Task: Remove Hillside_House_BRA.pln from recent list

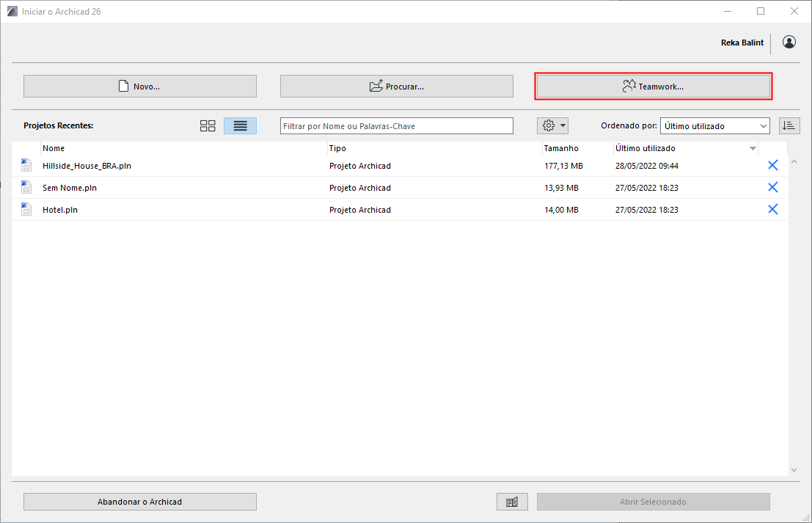Action: 772,165
